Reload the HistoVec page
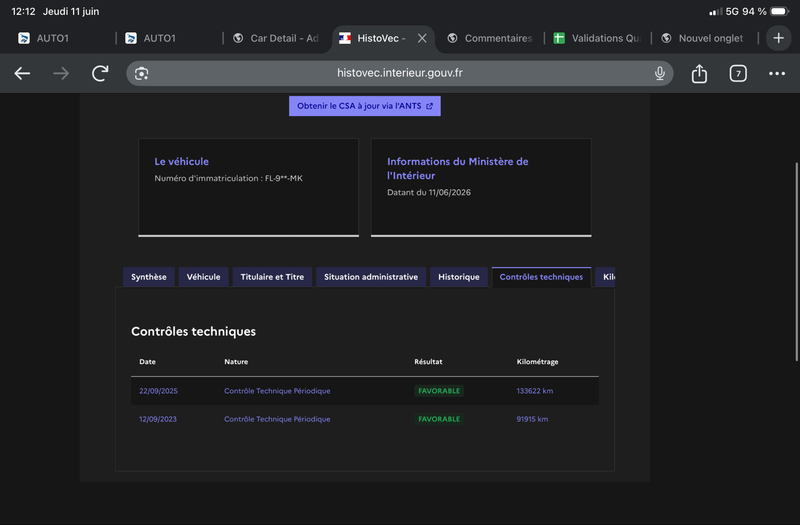Viewport: 800px width, 525px height. click(x=100, y=73)
